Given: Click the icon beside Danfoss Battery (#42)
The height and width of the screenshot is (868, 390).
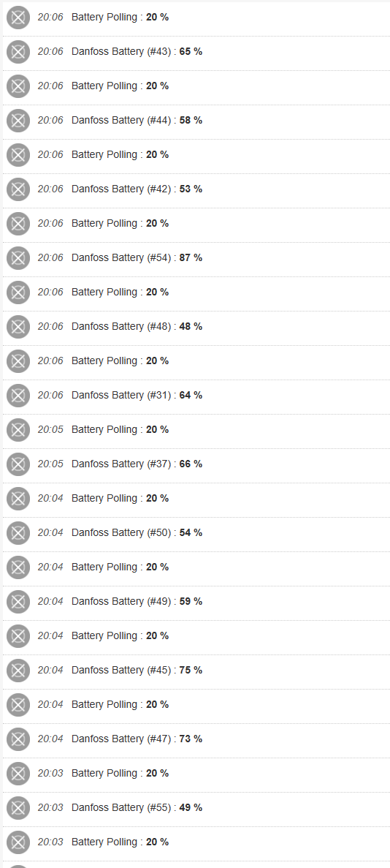Looking at the screenshot, I should [18, 189].
